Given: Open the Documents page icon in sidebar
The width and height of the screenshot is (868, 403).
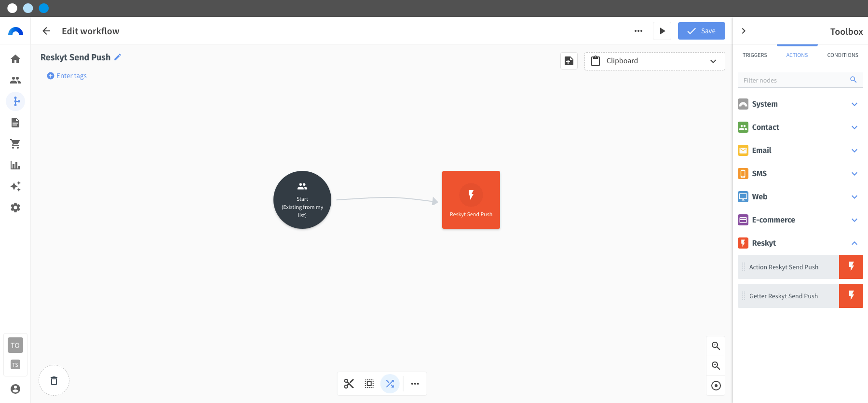Looking at the screenshot, I should tap(15, 123).
